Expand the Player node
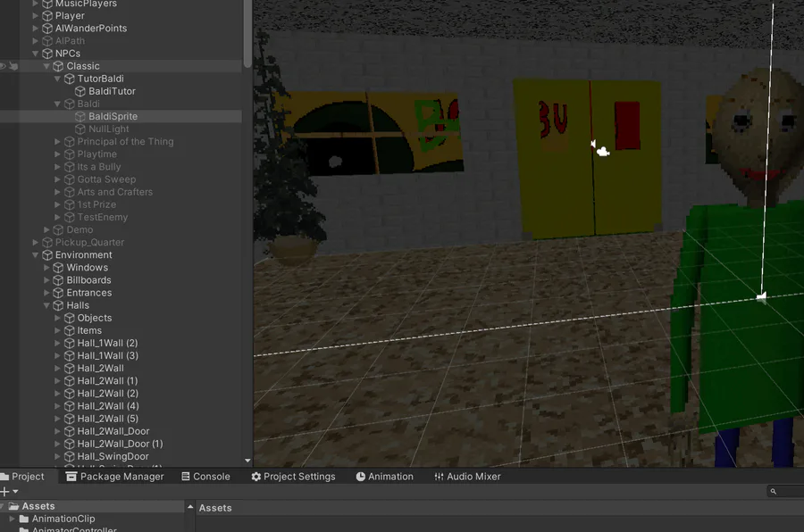Viewport: 804px width, 532px height. coord(36,16)
